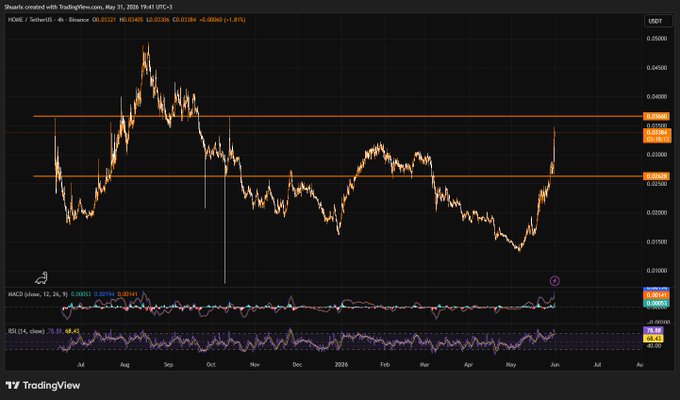Click the Sep label on time axis

168,365
